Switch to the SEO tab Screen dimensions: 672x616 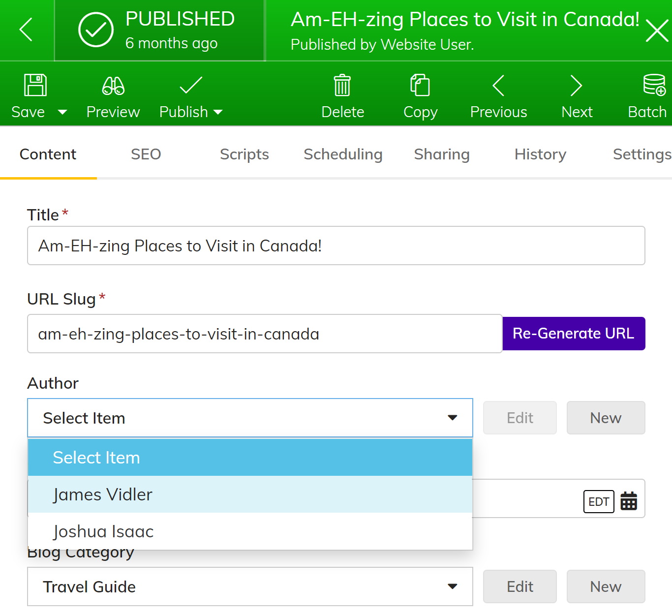[x=146, y=154]
